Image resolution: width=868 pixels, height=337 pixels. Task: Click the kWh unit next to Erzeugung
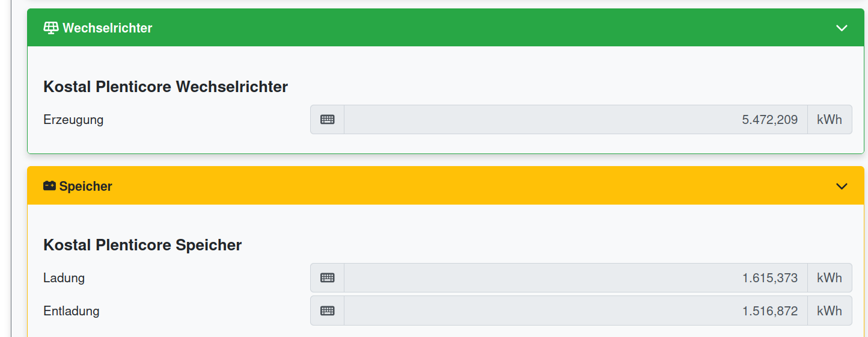829,119
